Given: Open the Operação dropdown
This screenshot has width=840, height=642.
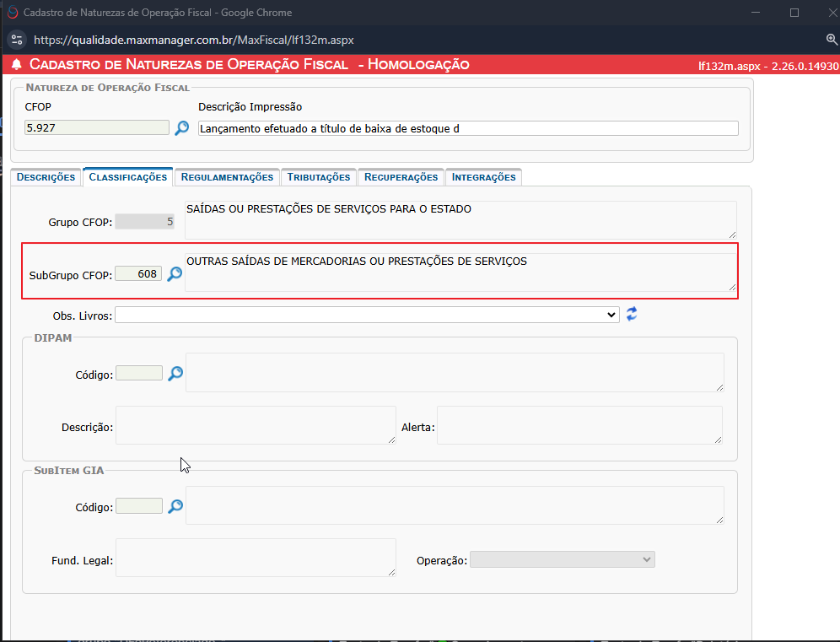Looking at the screenshot, I should click(562, 559).
